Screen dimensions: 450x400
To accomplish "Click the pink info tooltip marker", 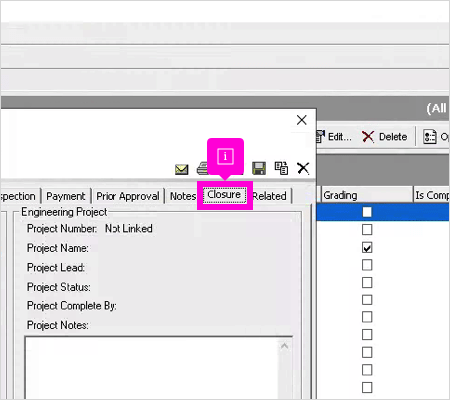I will click(225, 156).
